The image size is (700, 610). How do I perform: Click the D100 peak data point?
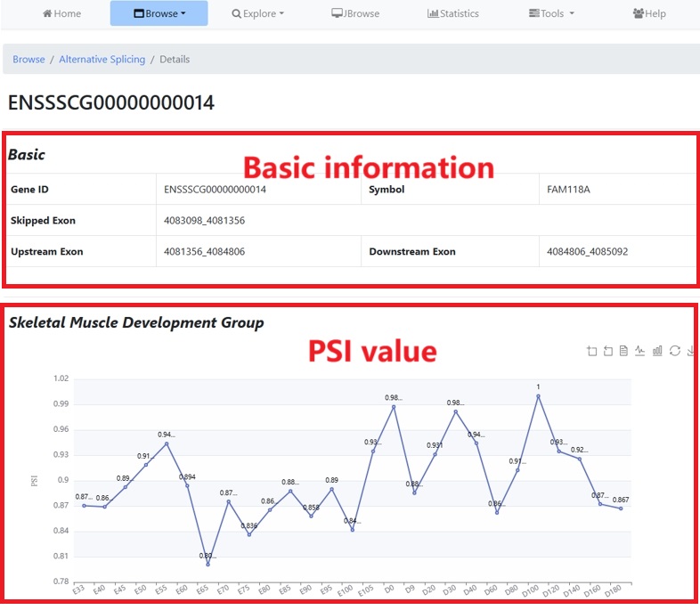click(538, 396)
